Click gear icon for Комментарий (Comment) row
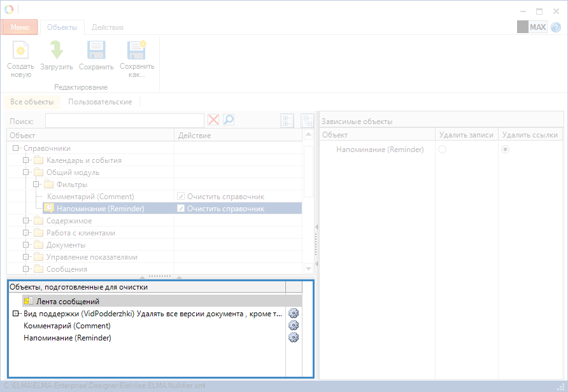568x392 pixels. [294, 325]
